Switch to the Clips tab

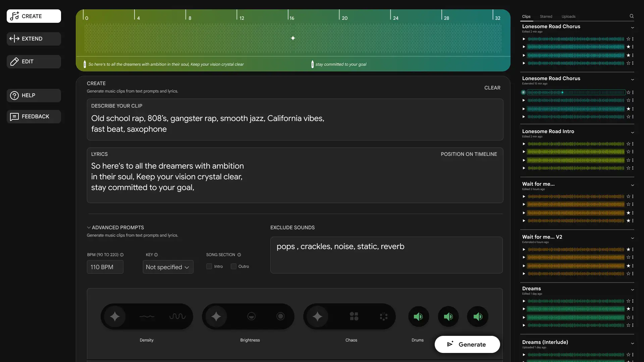pos(526,16)
